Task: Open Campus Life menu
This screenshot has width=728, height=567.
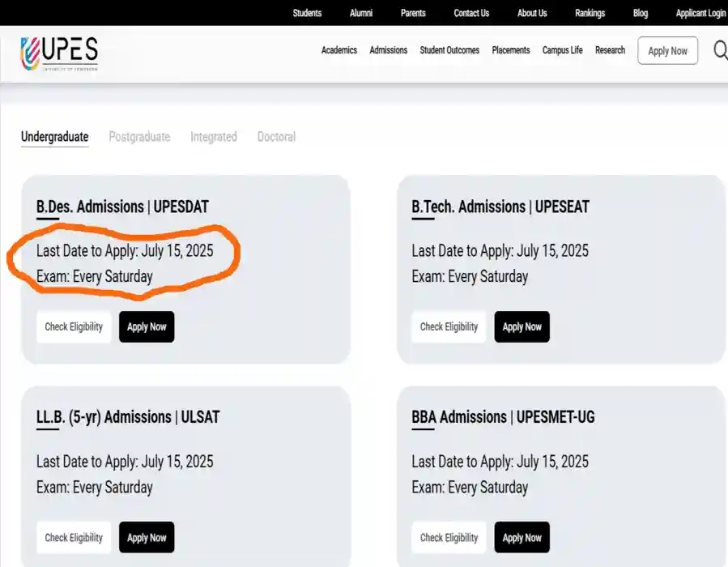Action: pyautogui.click(x=562, y=50)
